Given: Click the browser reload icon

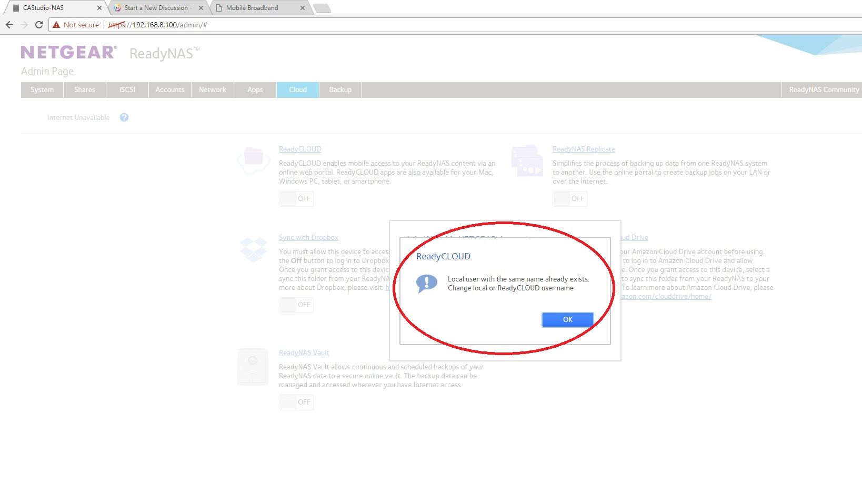Looking at the screenshot, I should [39, 25].
